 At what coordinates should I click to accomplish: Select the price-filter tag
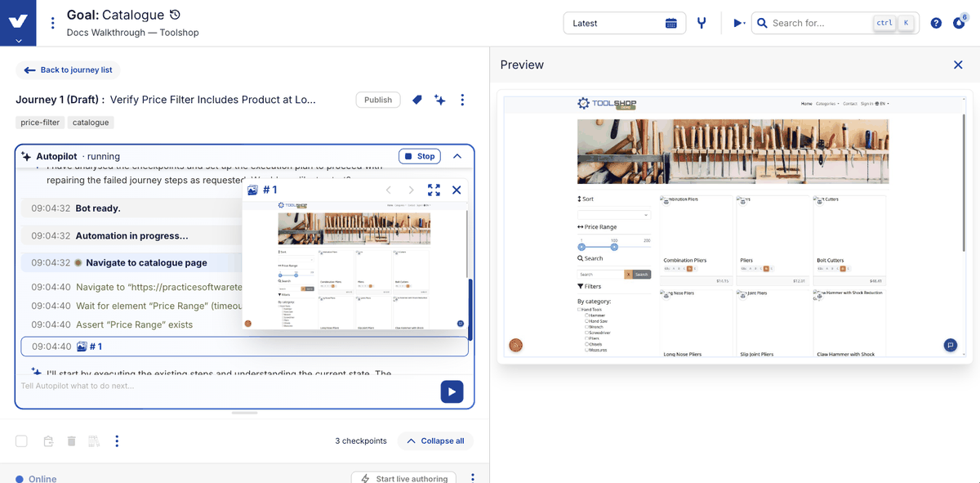pos(39,123)
